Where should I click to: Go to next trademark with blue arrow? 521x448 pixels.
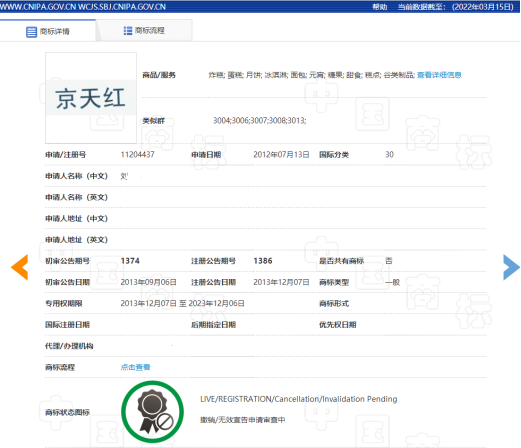pyautogui.click(x=511, y=267)
